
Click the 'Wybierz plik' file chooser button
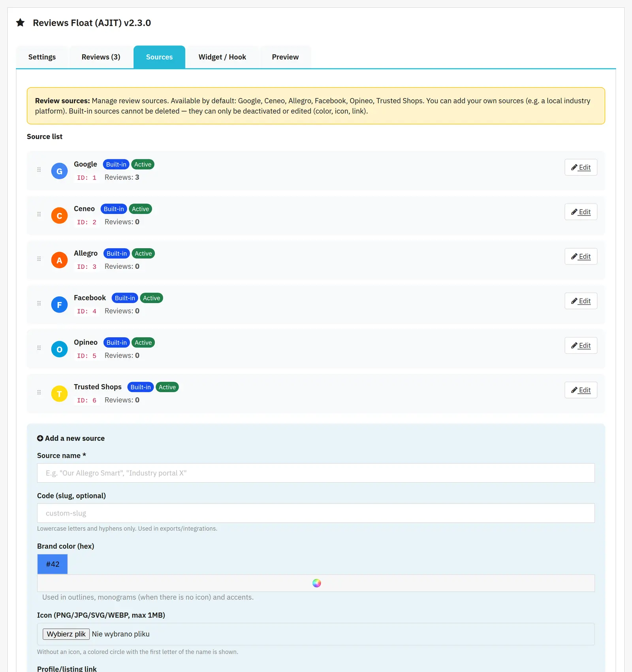point(66,634)
